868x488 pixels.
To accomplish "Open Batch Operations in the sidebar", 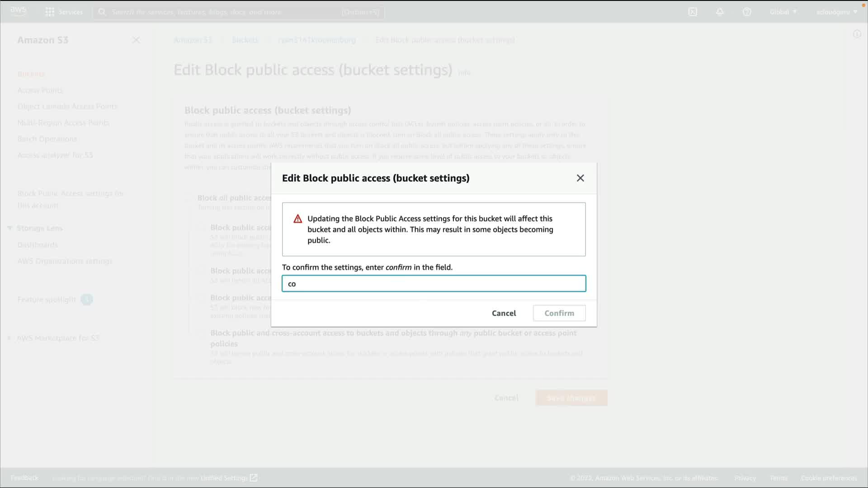I will click(47, 139).
